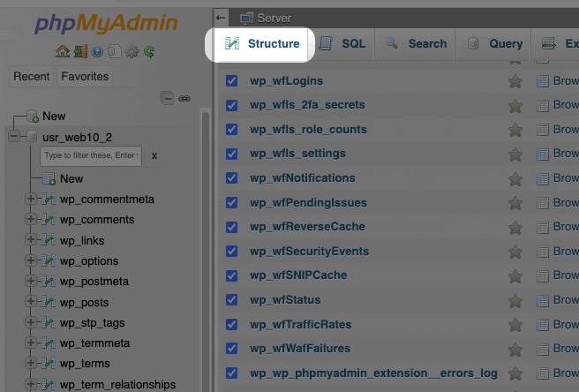Open phpMyAdmin documentation help icon
The image size is (579, 392).
coord(97,51)
